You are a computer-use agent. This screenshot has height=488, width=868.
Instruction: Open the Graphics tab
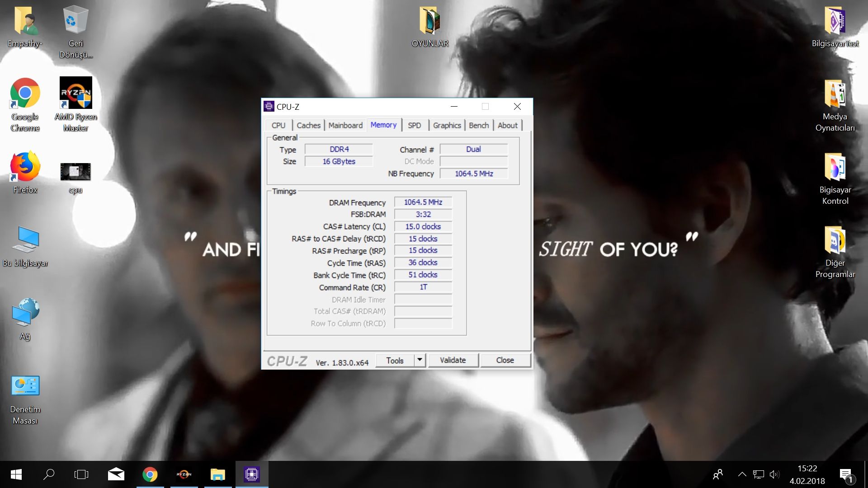click(447, 126)
